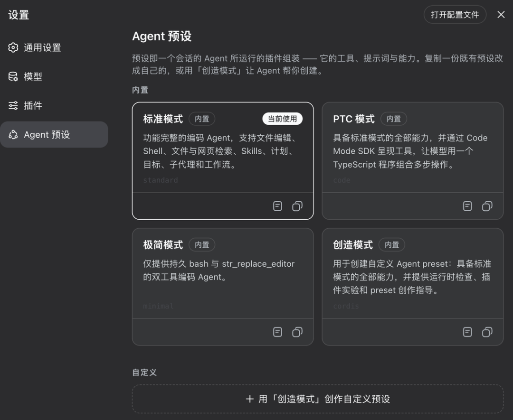
Task: Select the PTC 模式 card title
Action: point(354,119)
